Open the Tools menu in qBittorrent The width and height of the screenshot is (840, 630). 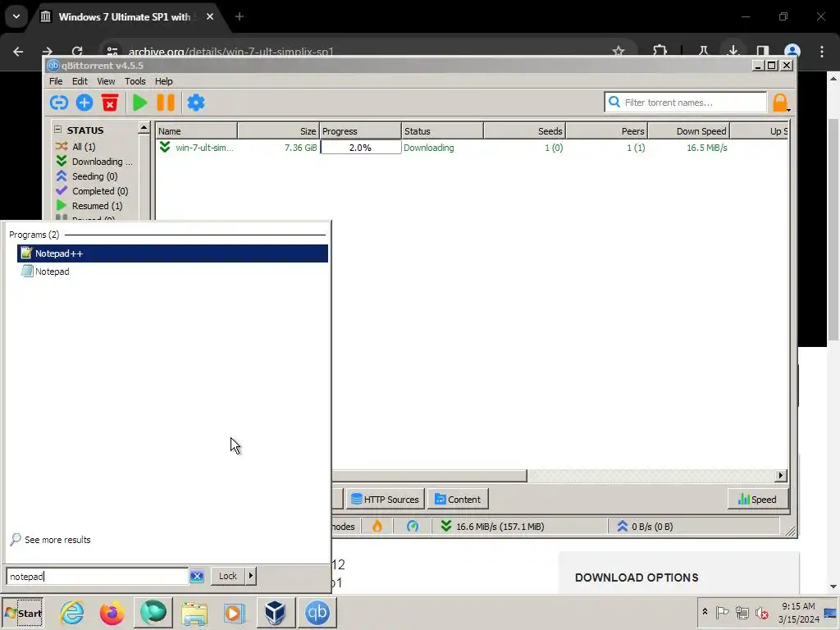point(135,81)
